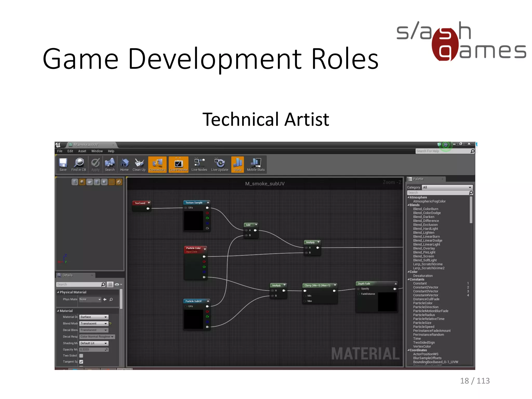532x399 pixels.
Task: Select cylinder preview shape icon
Action: (75, 182)
